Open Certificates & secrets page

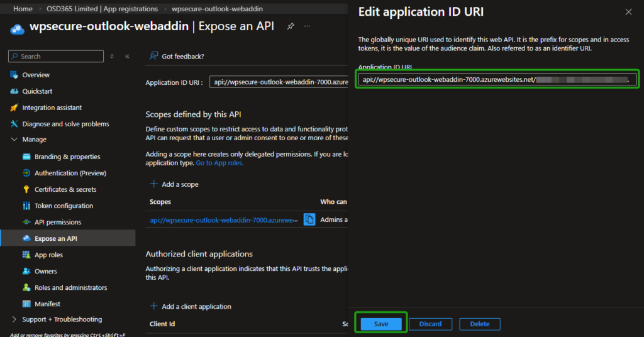(65, 189)
